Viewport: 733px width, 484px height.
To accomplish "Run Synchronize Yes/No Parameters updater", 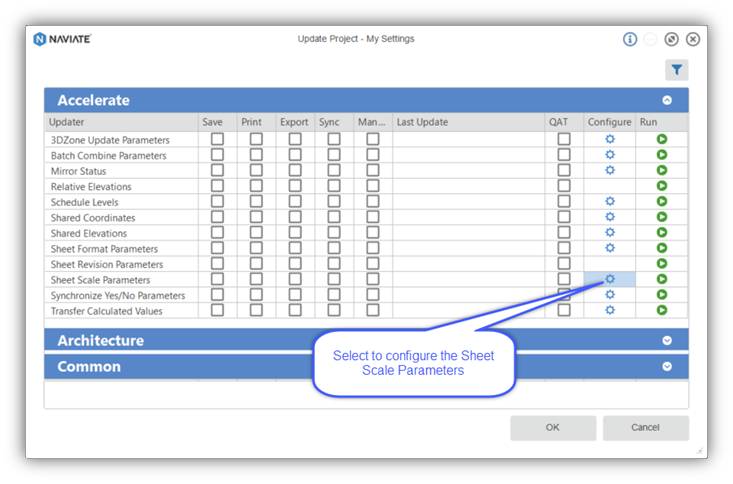I will coord(661,294).
